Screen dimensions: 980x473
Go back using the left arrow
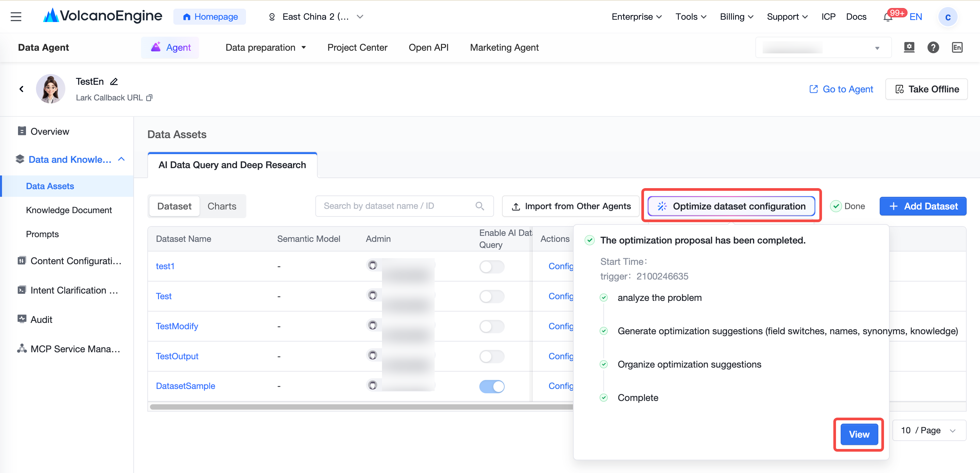coord(21,89)
